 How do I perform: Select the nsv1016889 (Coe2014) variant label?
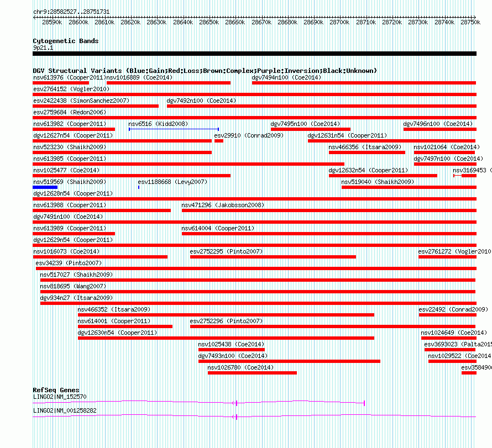139,77
